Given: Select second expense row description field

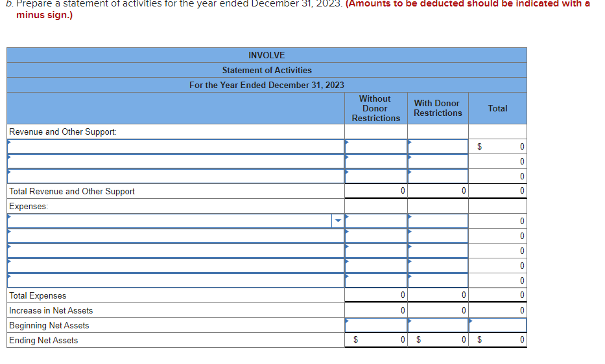Looking at the screenshot, I should [x=176, y=236].
